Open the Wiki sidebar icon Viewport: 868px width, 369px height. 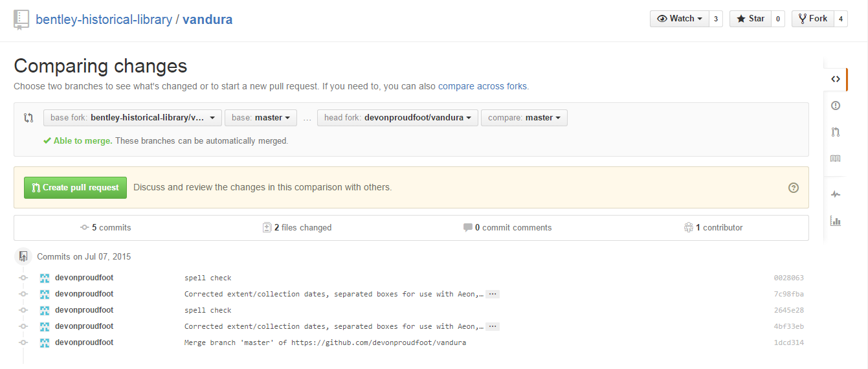(836, 159)
